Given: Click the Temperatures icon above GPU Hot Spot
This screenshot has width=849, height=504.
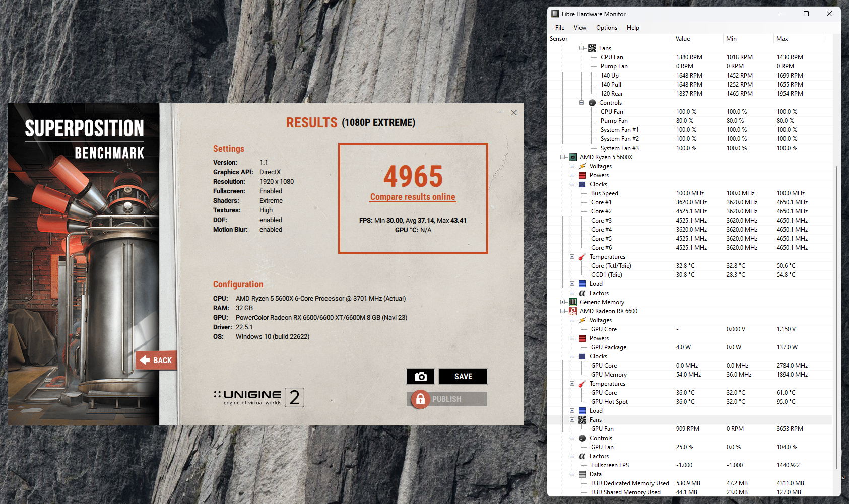Looking at the screenshot, I should (582, 384).
